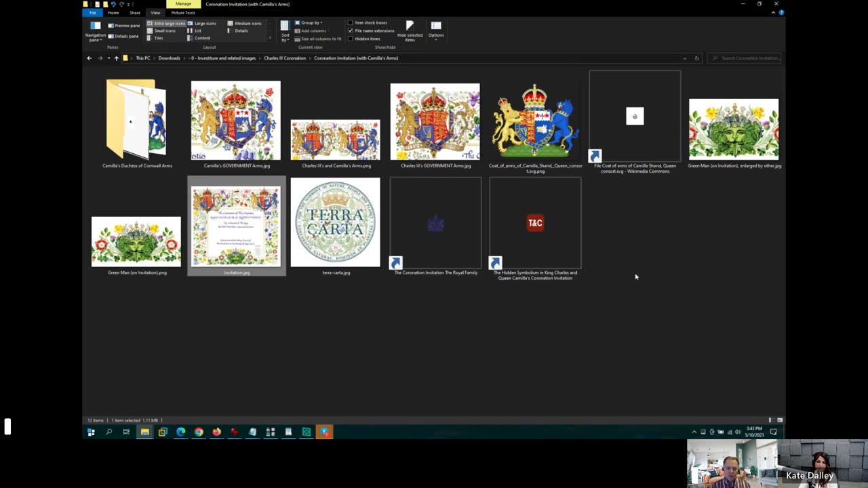Open Investiture and related images breadcrumb
Screen dimensions: 868x488
tap(223, 58)
